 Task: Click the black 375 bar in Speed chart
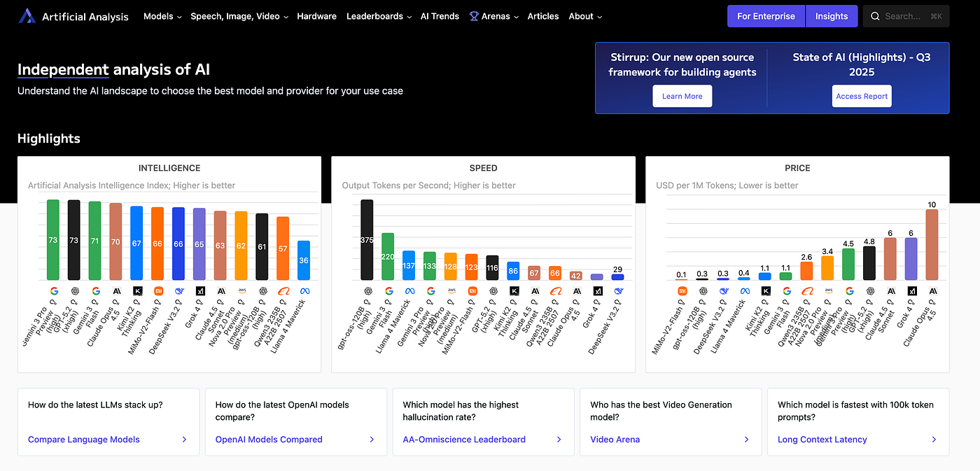click(367, 240)
